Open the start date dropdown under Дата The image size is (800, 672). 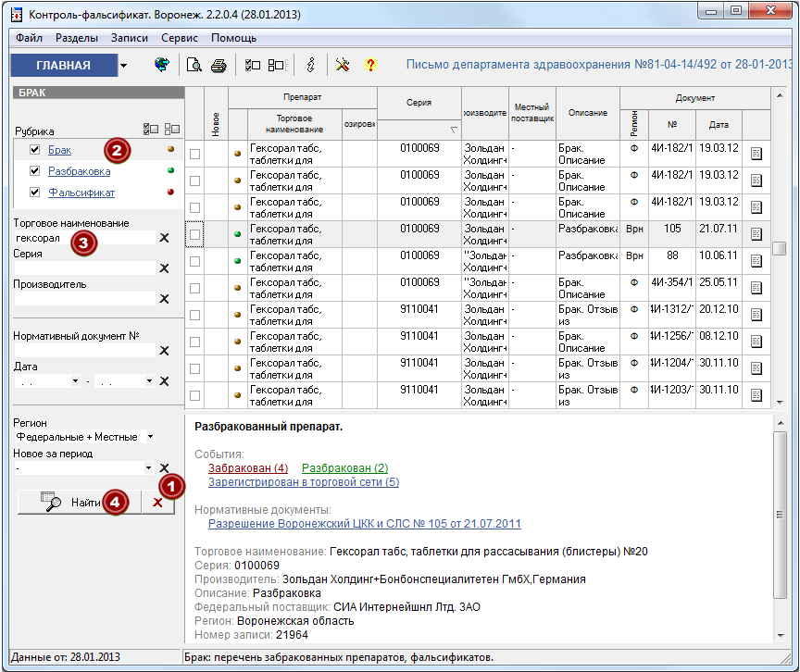(x=75, y=380)
